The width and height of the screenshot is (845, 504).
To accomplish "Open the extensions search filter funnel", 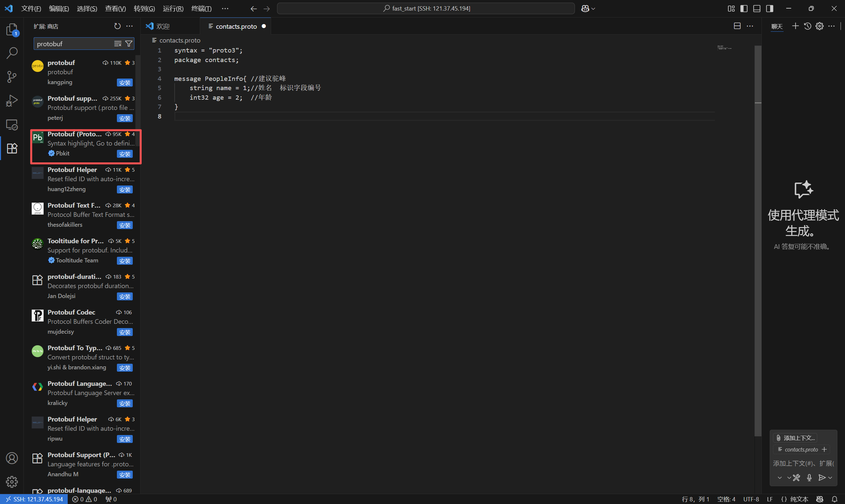I will [x=129, y=44].
